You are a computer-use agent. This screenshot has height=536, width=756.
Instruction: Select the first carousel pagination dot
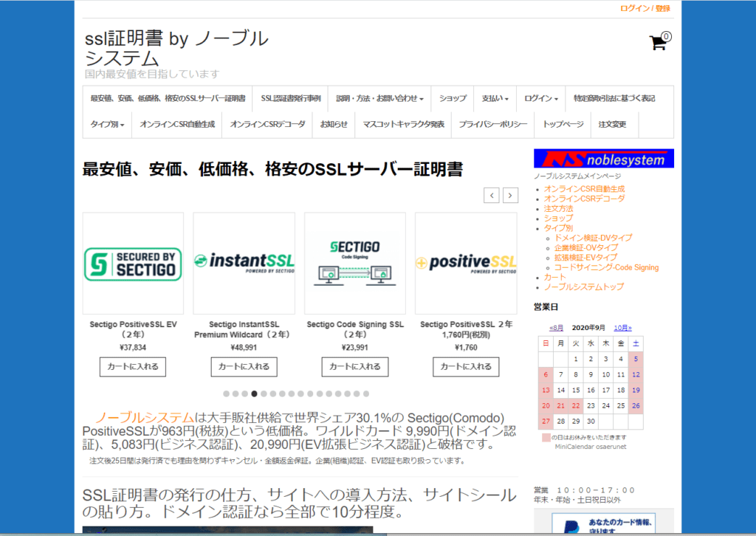tap(226, 394)
